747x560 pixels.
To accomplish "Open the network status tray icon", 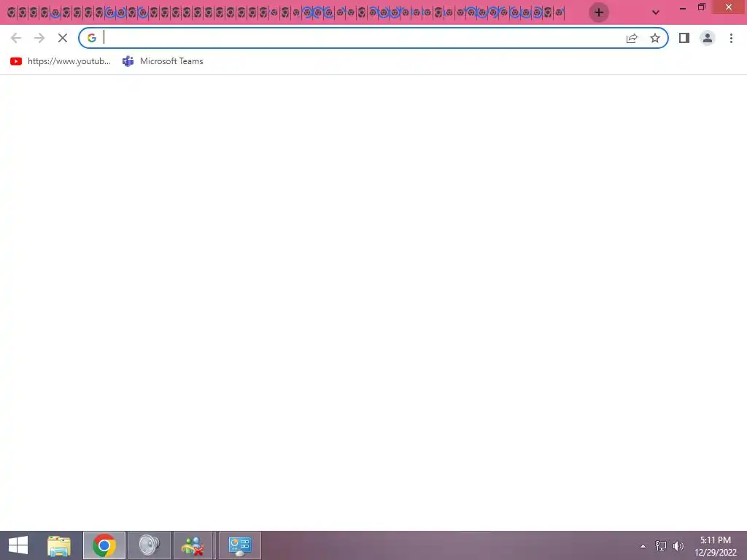I will click(661, 545).
